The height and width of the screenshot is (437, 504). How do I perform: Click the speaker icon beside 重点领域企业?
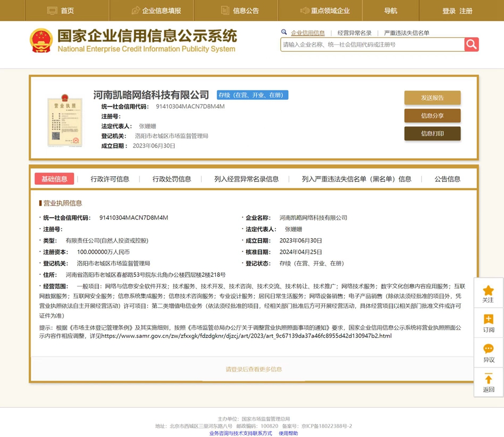coord(305,11)
